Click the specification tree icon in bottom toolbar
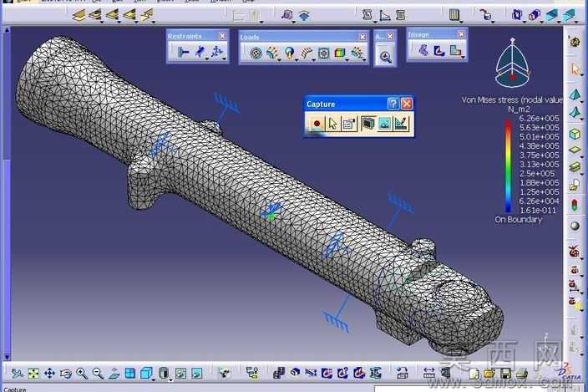Viewport: 588px width, 392px height. pyautogui.click(x=252, y=373)
